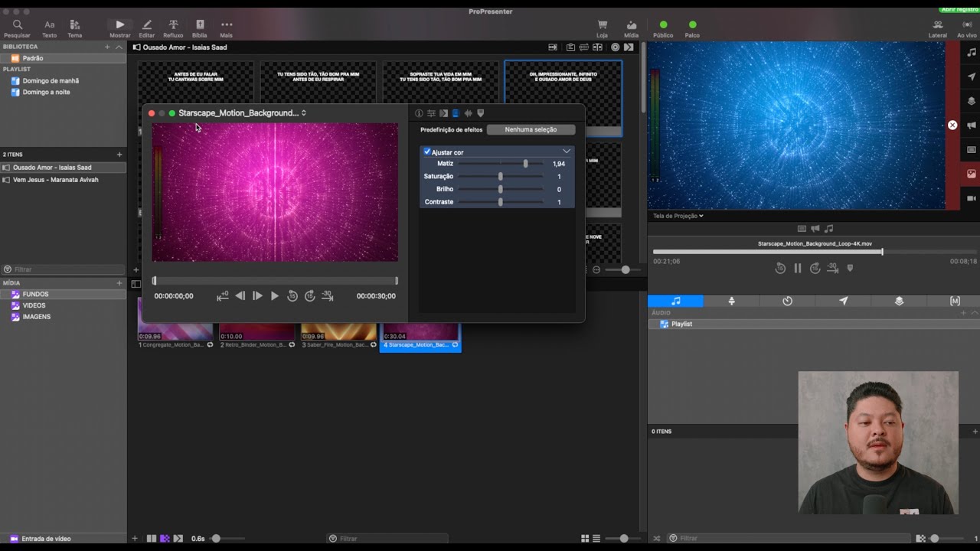Select the Padrão library
The height and width of the screenshot is (551, 980).
coord(63,58)
